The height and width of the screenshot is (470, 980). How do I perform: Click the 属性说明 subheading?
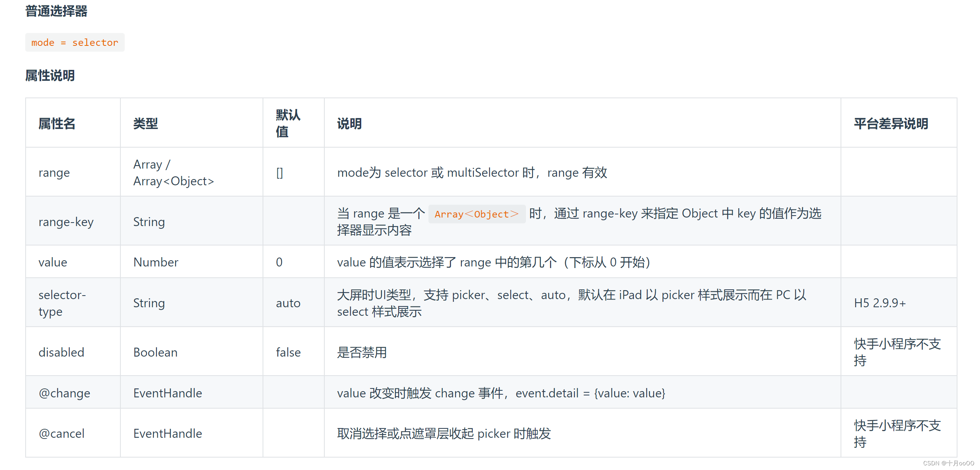50,75
